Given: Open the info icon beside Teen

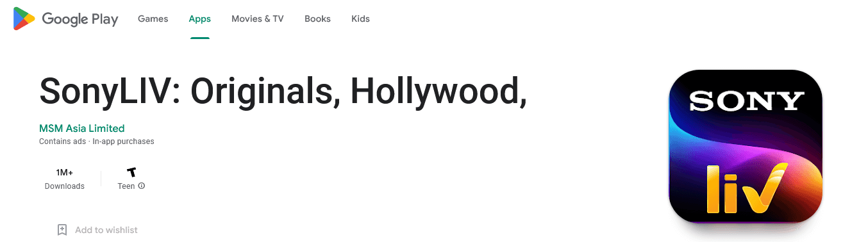Looking at the screenshot, I should coord(142,186).
